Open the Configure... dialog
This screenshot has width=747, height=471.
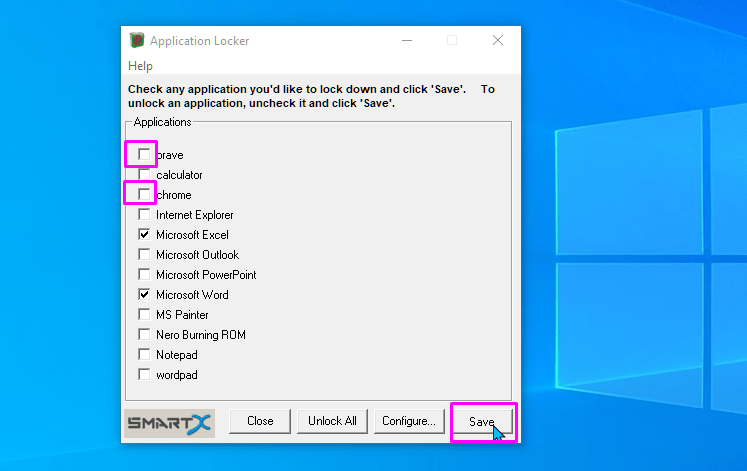click(409, 421)
